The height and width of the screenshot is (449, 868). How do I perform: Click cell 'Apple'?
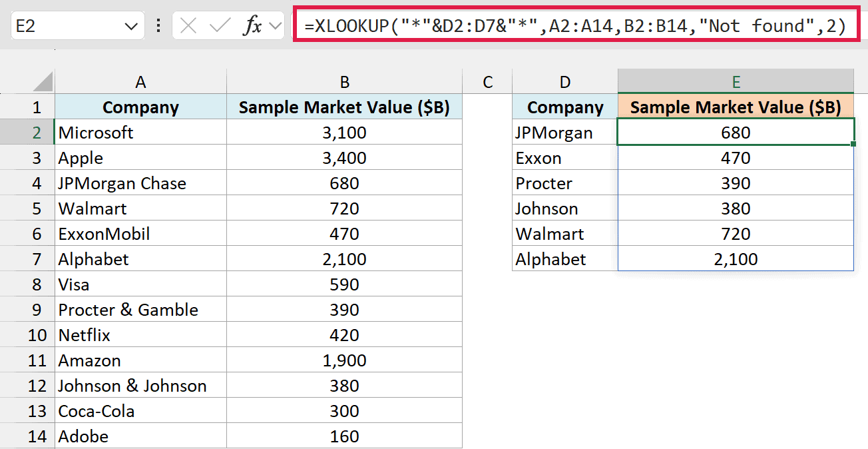pyautogui.click(x=140, y=158)
